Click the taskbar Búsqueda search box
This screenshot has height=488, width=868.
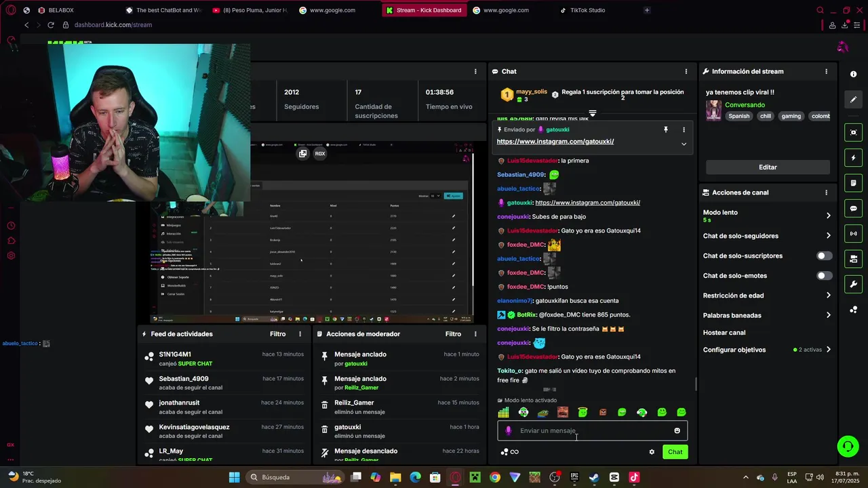294,477
